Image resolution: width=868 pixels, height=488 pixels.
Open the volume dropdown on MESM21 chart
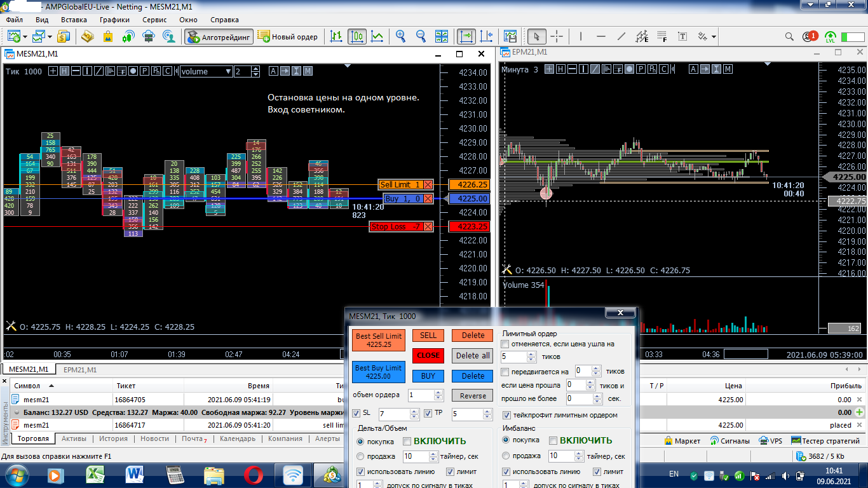[x=228, y=72]
